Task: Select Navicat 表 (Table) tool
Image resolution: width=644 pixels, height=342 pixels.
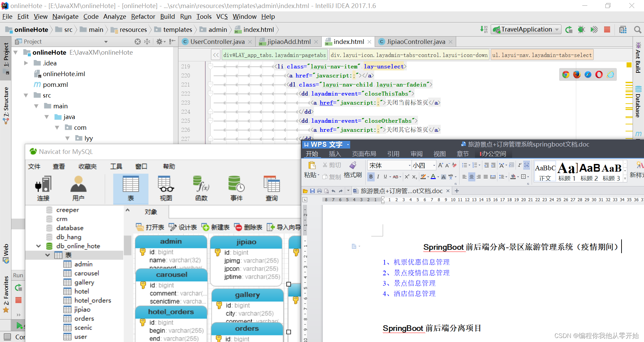Action: [131, 188]
